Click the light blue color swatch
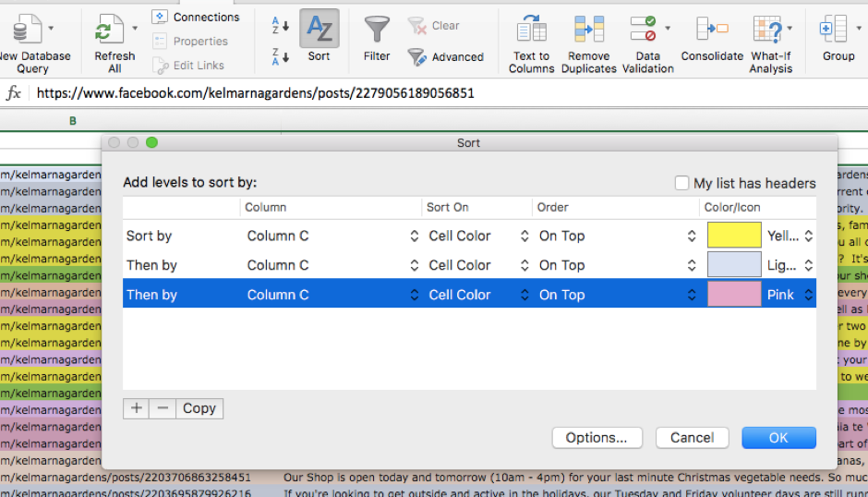868x497 pixels. (734, 265)
